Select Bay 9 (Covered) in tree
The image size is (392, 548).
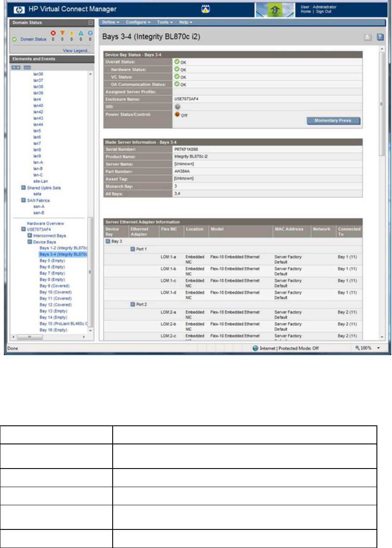pos(54,286)
